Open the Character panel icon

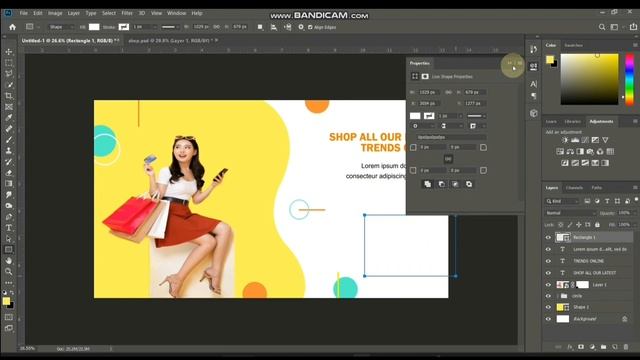pyautogui.click(x=533, y=84)
